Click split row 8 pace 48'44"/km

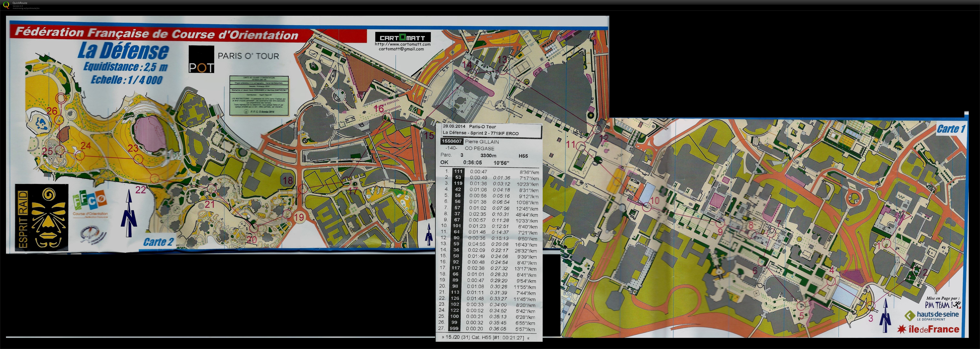pos(527,215)
